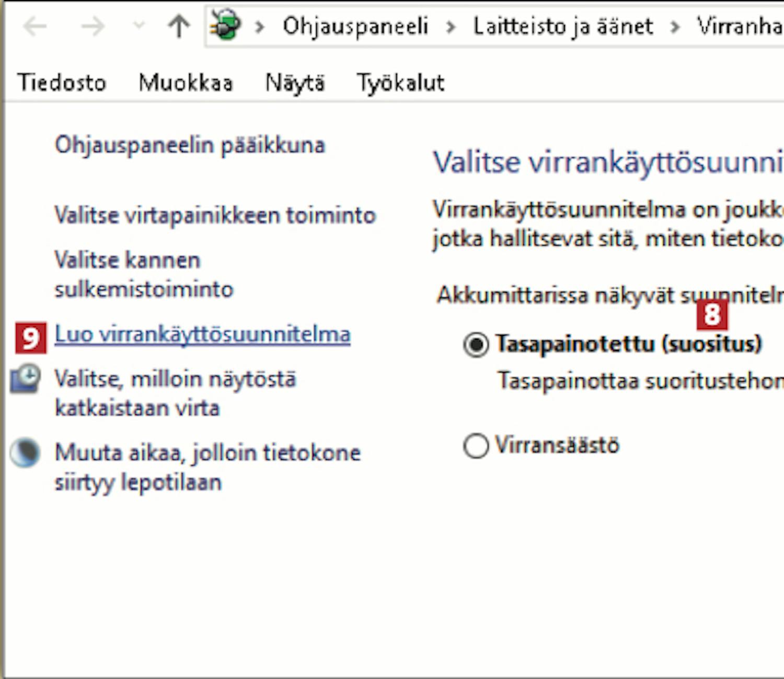Click the Virranhallinta breadcrumb segment
784x679 pixels.
pos(740,26)
